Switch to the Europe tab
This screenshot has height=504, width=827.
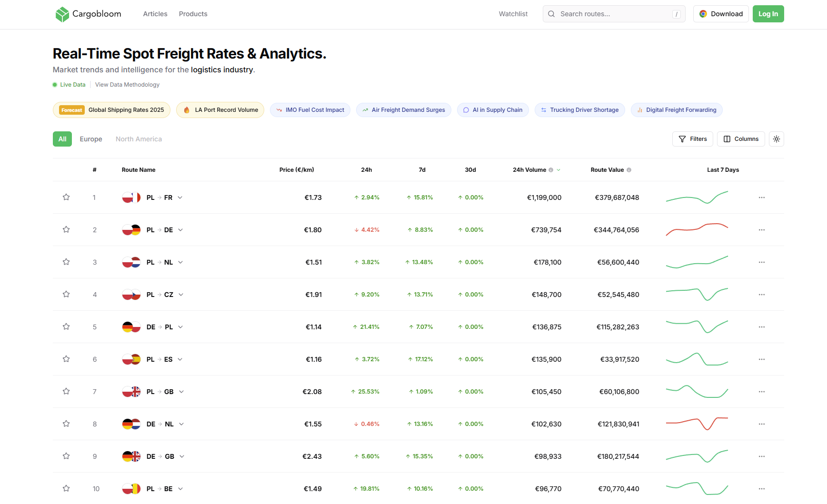click(x=91, y=139)
